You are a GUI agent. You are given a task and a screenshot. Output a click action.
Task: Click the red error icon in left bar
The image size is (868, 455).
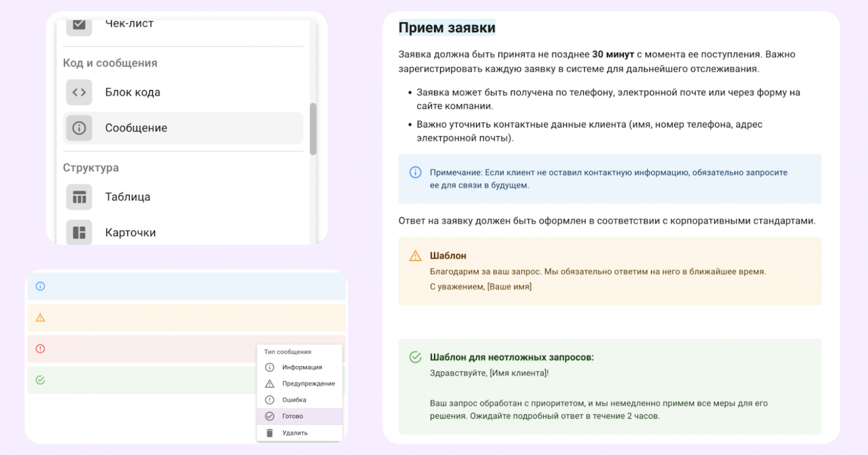coord(40,349)
